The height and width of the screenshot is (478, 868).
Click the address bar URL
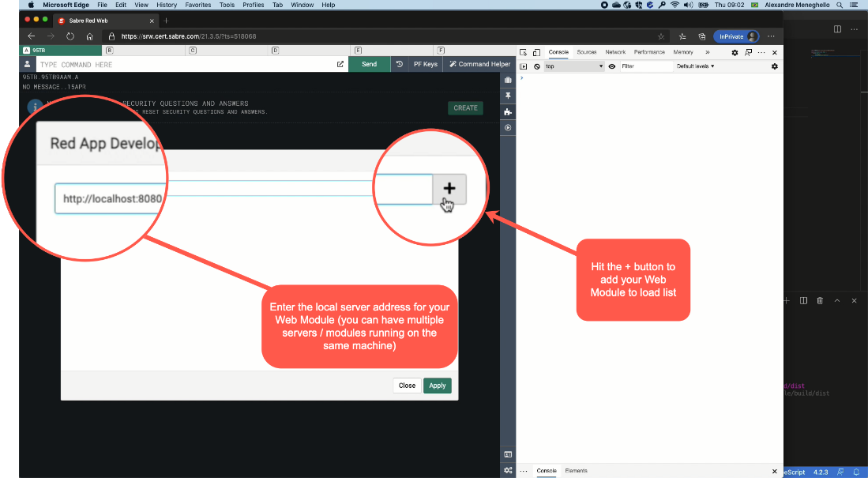coord(189,36)
